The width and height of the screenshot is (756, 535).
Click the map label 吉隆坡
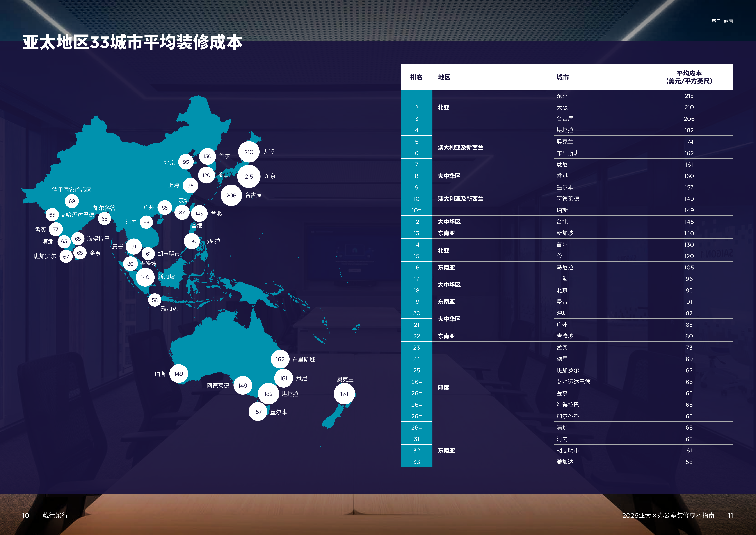click(x=148, y=264)
